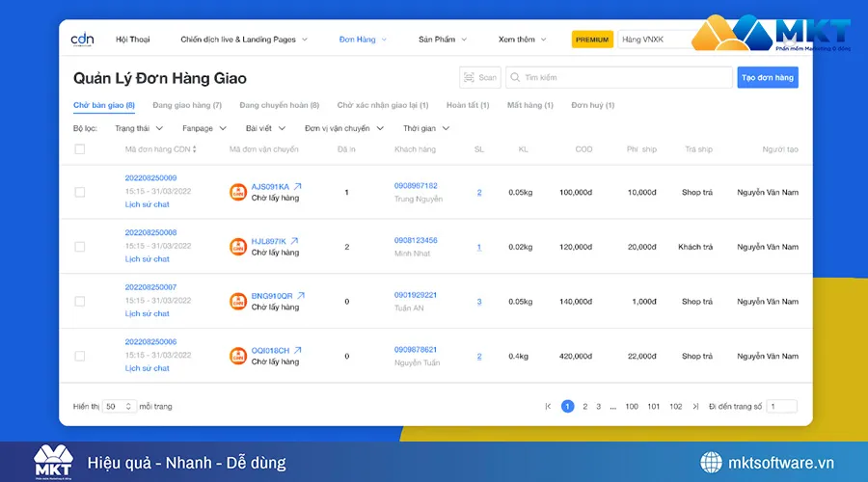Screen dimensions: 868x482
Task: Click carrier logo beside HJL897IK
Action: (238, 246)
